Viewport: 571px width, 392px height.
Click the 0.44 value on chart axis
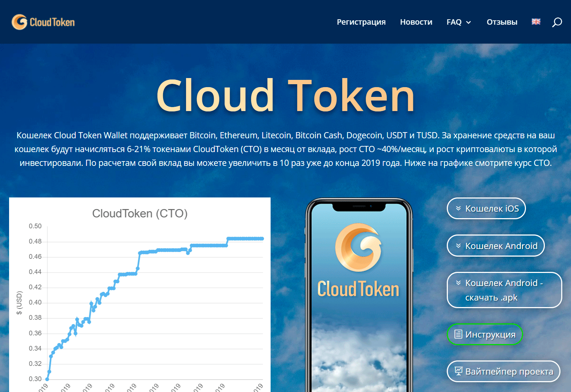tap(35, 272)
